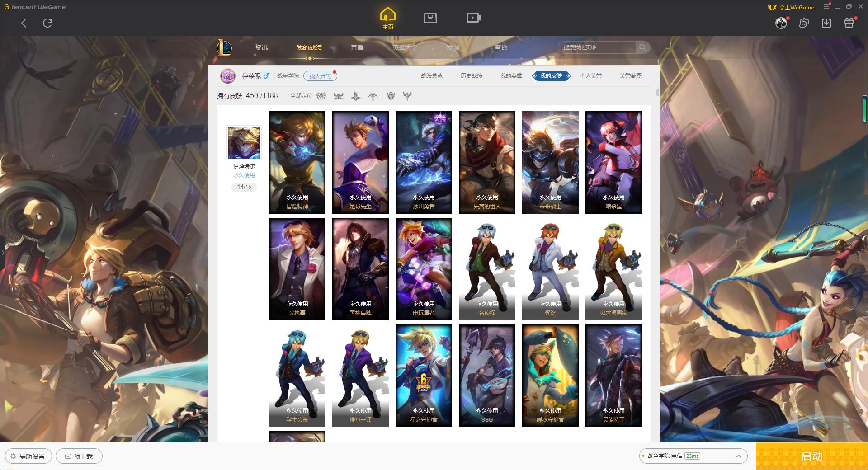This screenshot has height=470, width=868.
Task: Filter skins by shield role icon
Action: click(x=391, y=96)
